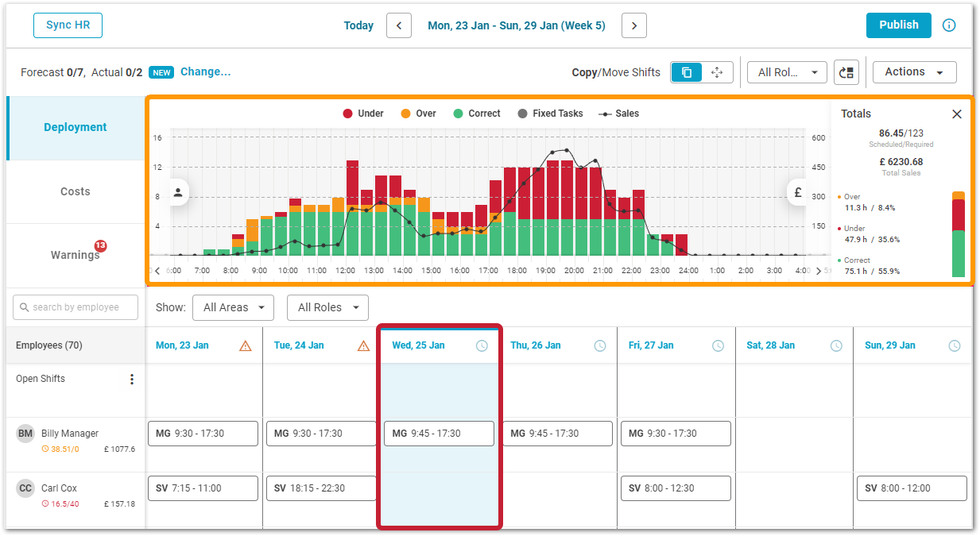Close the Totals panel
The width and height of the screenshot is (980, 536).
point(957,114)
